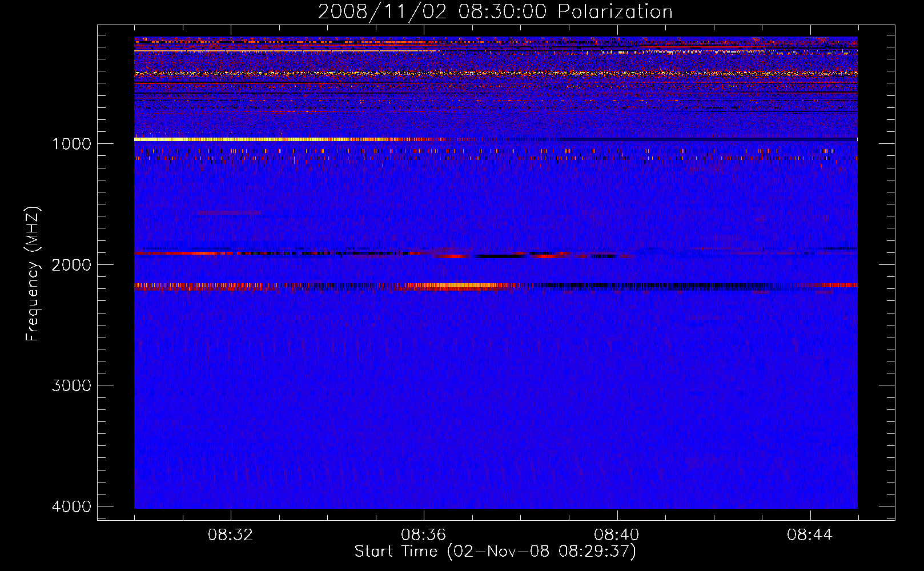The image size is (924, 571).
Task: Click the 08:40 time tick label
Action: point(617,535)
